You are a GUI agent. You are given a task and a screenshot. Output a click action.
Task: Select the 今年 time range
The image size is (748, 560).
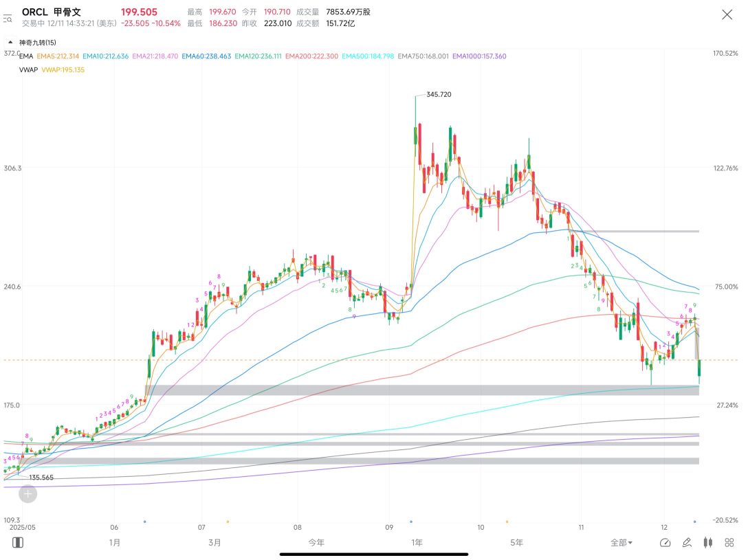316,542
